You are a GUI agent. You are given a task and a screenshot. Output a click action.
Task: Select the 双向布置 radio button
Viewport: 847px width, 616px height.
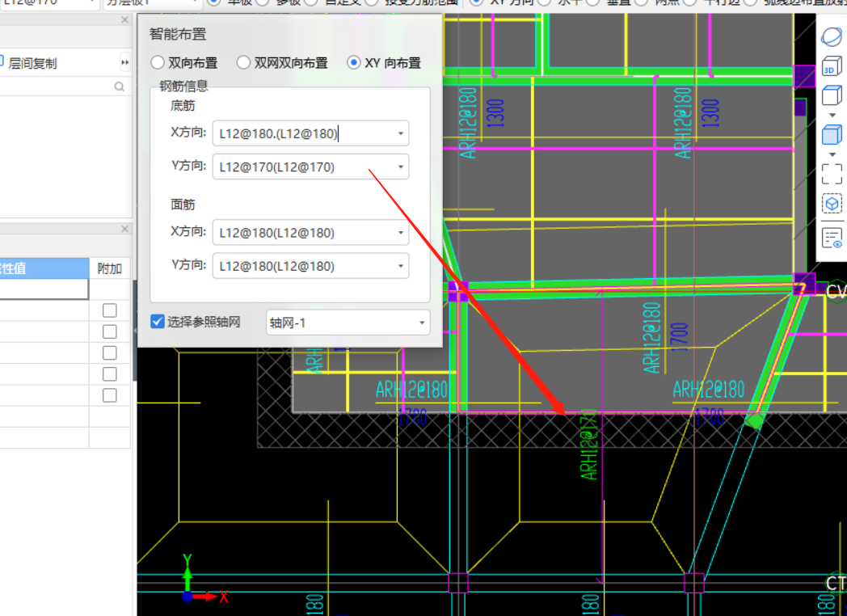(157, 63)
